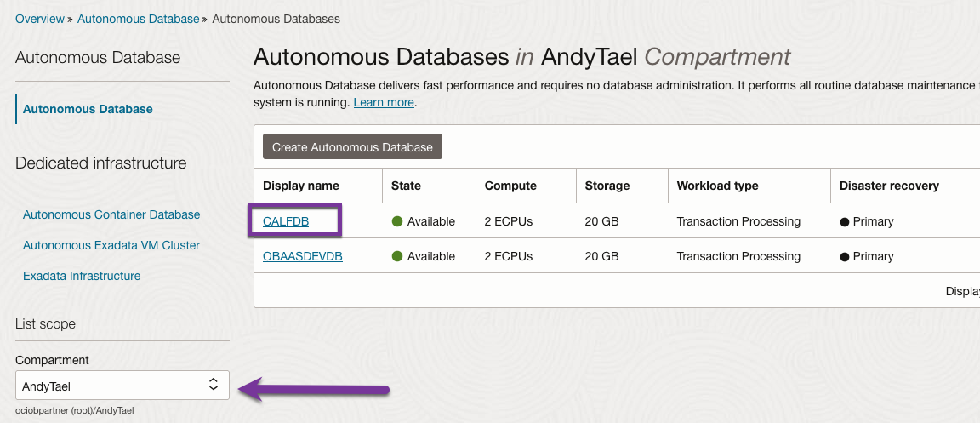Click the Display name column header
The height and width of the screenshot is (423, 980).
pos(301,186)
